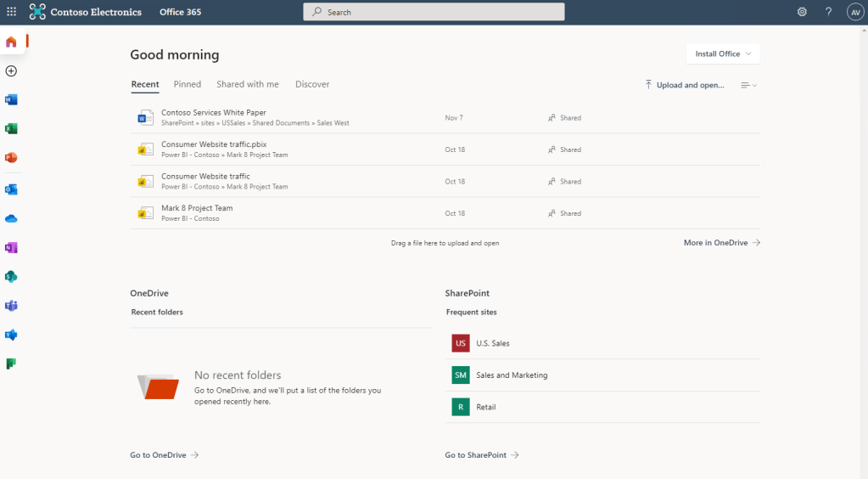This screenshot has width=868, height=479.
Task: Click the Go to SharePoint link
Action: 481,455
